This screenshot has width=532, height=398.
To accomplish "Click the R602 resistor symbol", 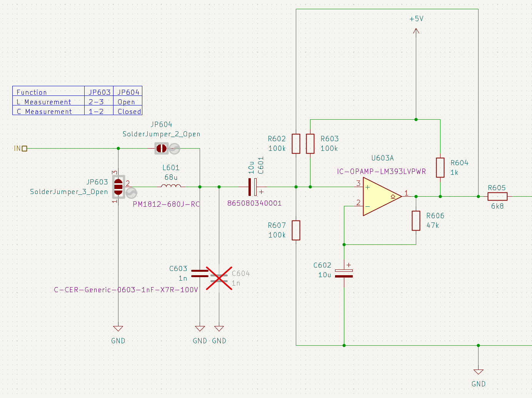I will tap(296, 144).
